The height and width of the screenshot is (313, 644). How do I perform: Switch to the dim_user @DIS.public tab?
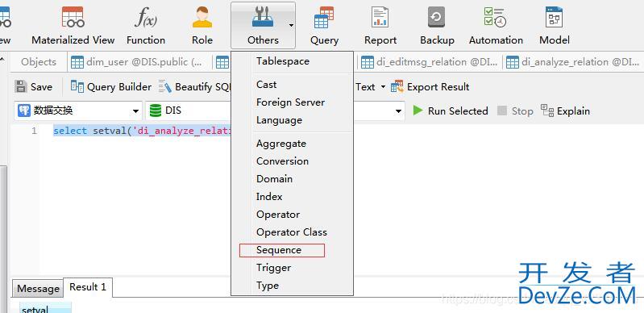coord(137,62)
